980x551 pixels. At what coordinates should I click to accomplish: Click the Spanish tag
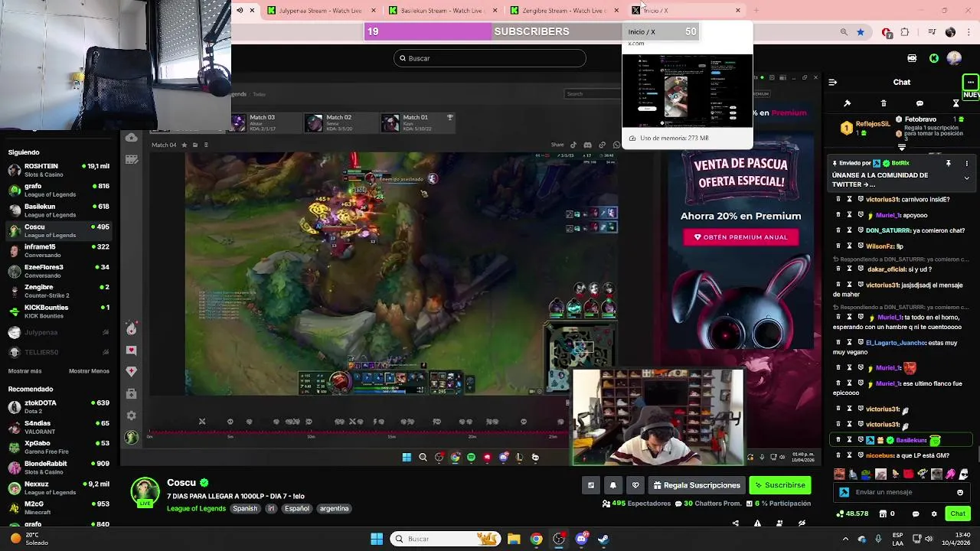click(245, 508)
